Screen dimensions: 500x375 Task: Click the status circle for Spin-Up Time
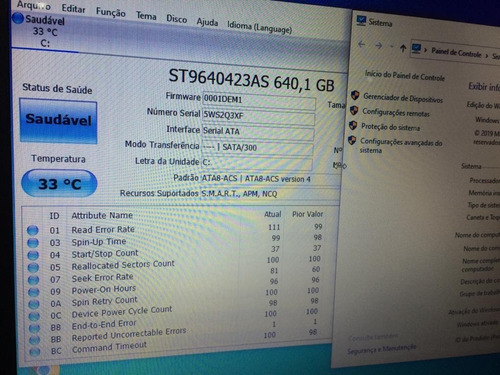(33, 243)
